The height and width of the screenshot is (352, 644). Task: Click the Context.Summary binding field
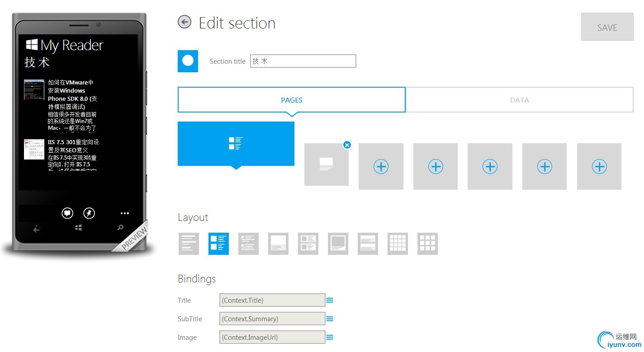(x=272, y=319)
